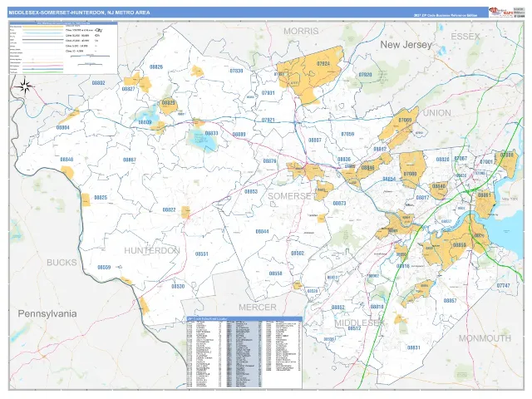
Task: Click ZIP code 07924 in highlighted area
Action: [323, 64]
